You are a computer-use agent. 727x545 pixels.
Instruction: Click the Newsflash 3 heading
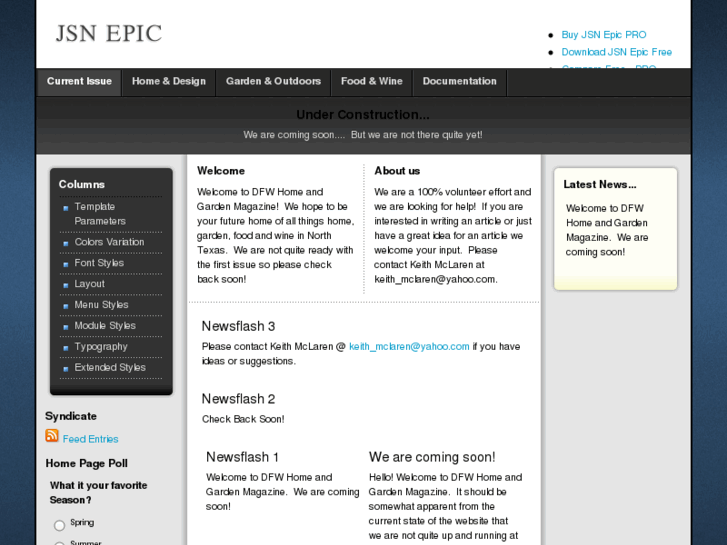pyautogui.click(x=238, y=326)
